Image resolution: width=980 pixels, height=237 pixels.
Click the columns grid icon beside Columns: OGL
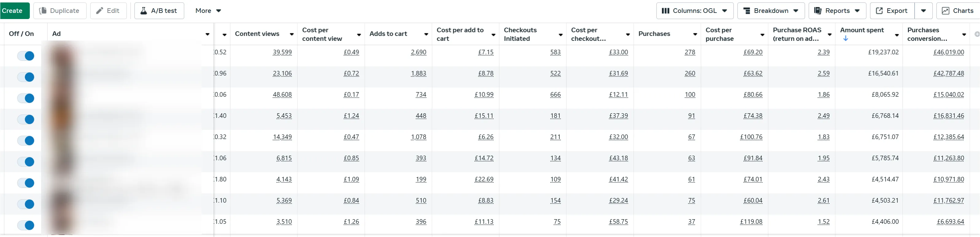point(666,11)
